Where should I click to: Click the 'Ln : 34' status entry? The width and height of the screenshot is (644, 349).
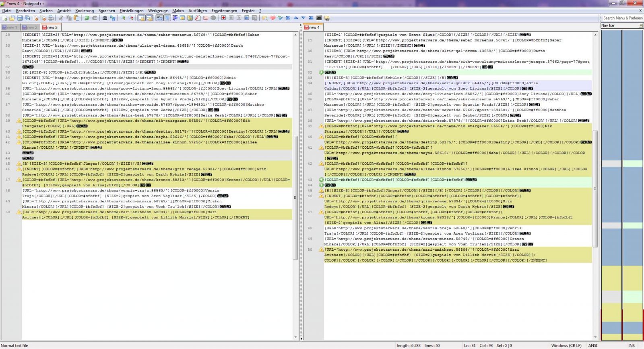pyautogui.click(x=470, y=345)
